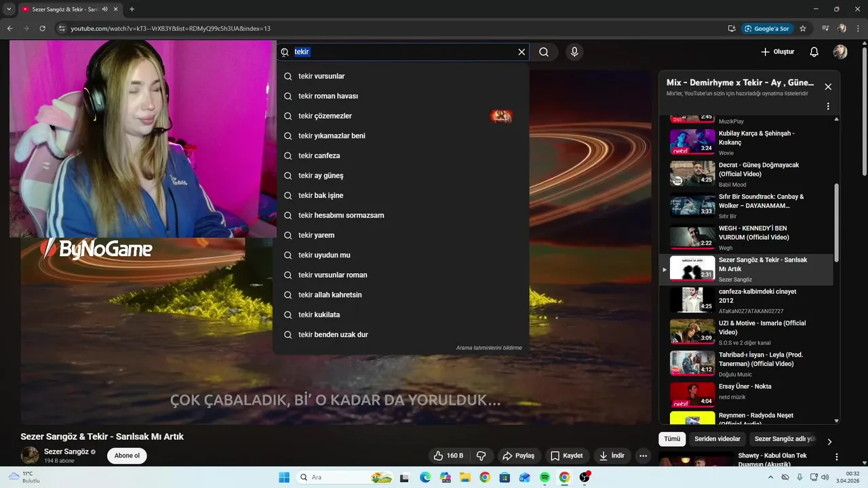Dislike the video with thumbs-down icon
The height and width of the screenshot is (488, 868).
coord(481,455)
